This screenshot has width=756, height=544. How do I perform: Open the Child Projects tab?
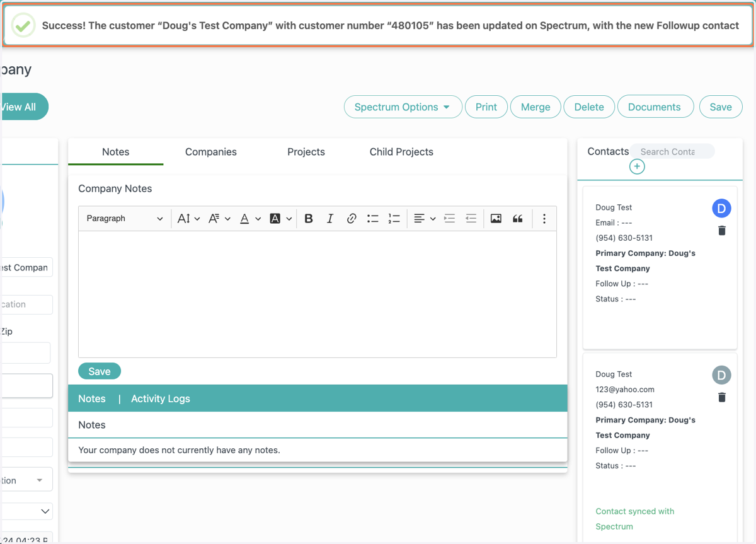[x=401, y=152]
